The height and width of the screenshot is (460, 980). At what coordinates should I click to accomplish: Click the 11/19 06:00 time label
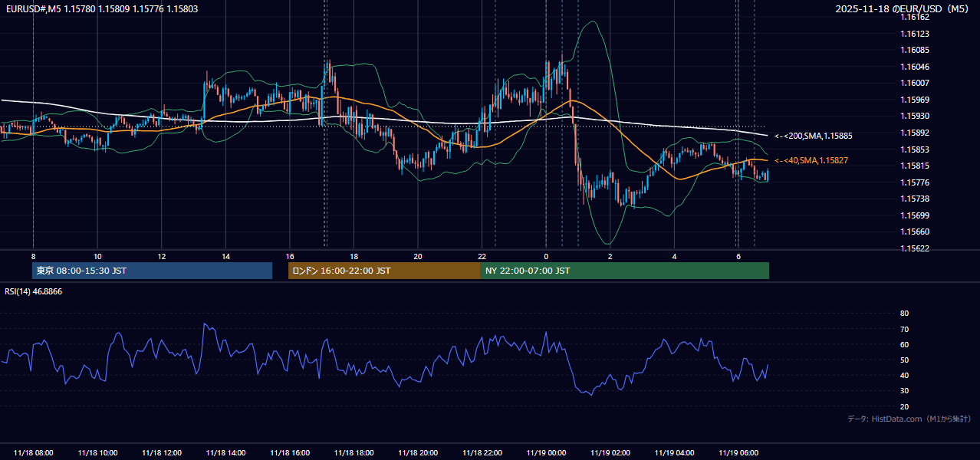[x=738, y=452]
